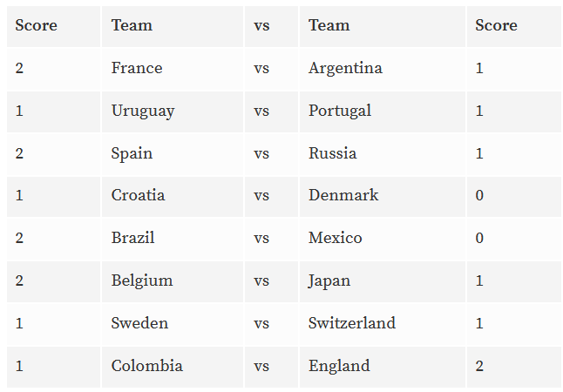Click the Croatia team name

pyautogui.click(x=139, y=196)
